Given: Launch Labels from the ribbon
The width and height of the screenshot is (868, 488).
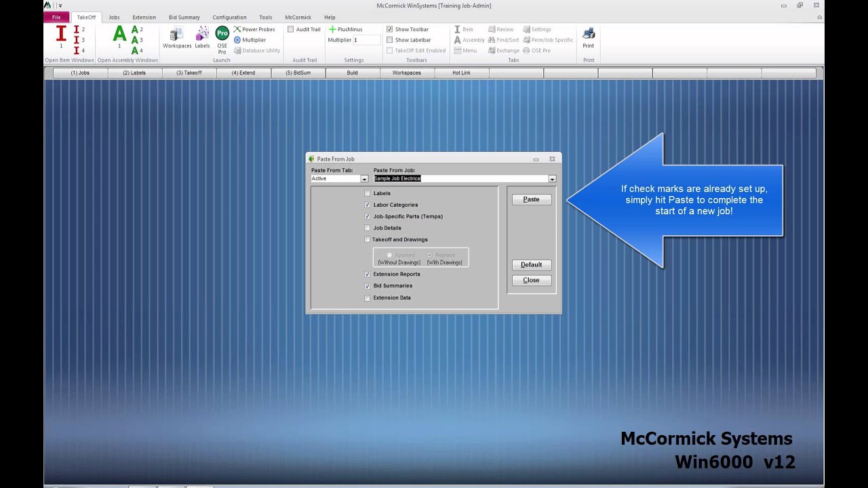Looking at the screenshot, I should (x=202, y=38).
